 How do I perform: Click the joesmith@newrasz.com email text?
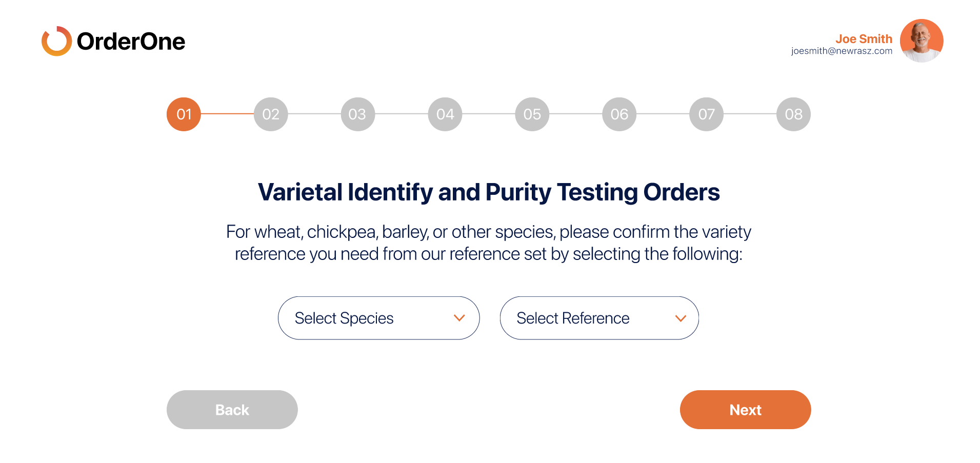(842, 51)
